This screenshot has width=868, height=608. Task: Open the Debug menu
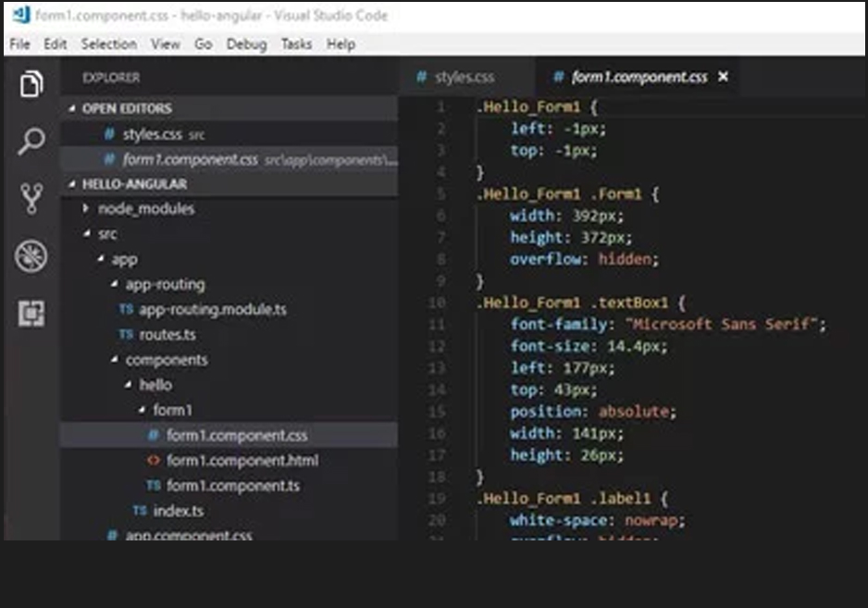tap(246, 43)
